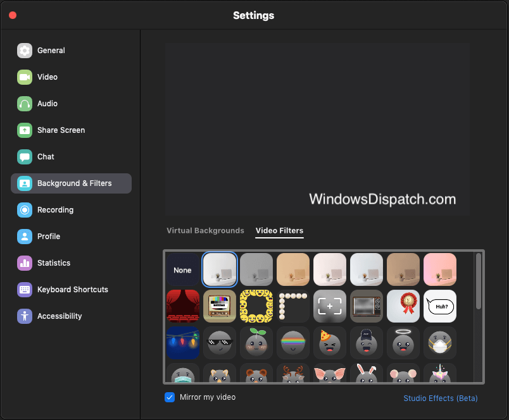Image resolution: width=509 pixels, height=420 pixels.
Task: Choose the Huh? speech bubble filter
Action: click(440, 306)
